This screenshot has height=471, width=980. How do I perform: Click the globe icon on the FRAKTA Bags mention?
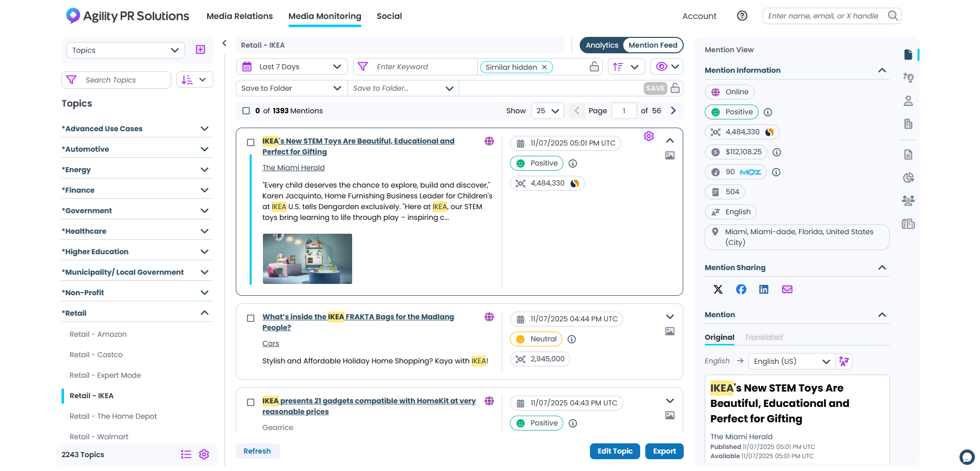pyautogui.click(x=489, y=317)
